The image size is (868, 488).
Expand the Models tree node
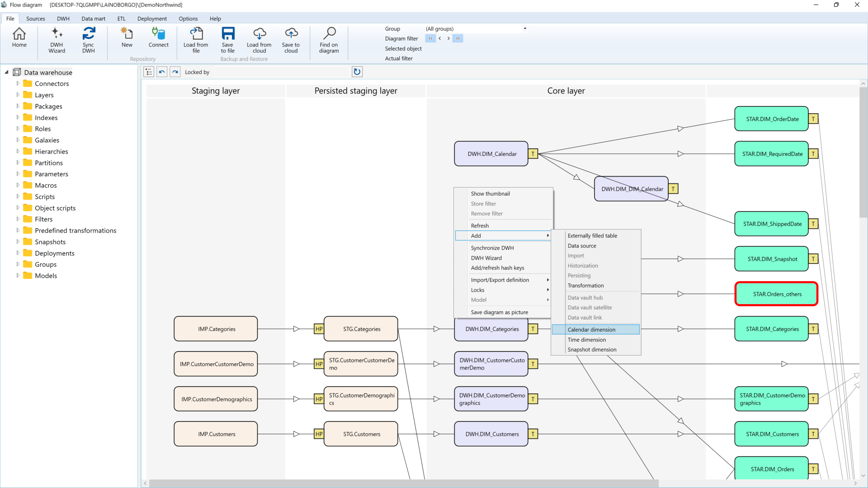point(18,276)
